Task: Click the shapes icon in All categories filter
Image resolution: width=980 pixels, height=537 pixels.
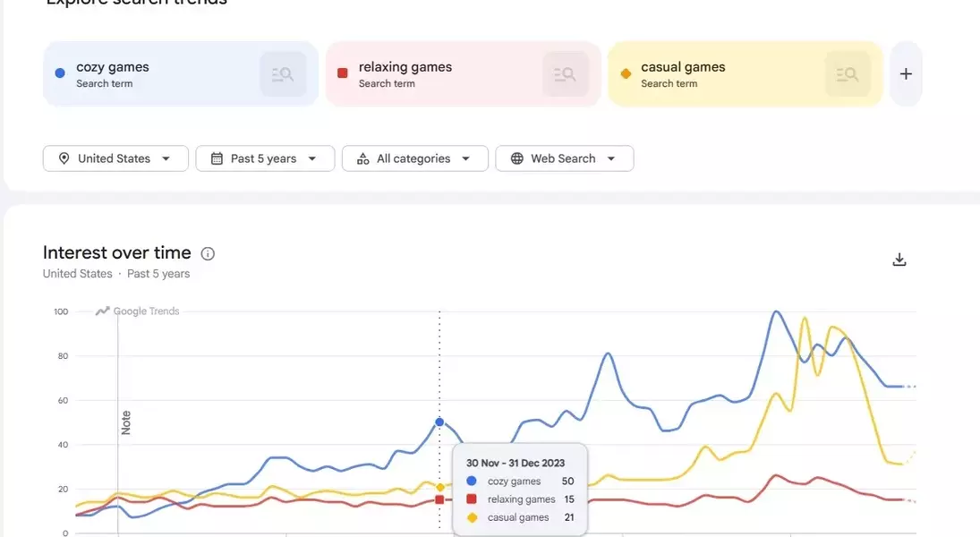Action: [363, 158]
